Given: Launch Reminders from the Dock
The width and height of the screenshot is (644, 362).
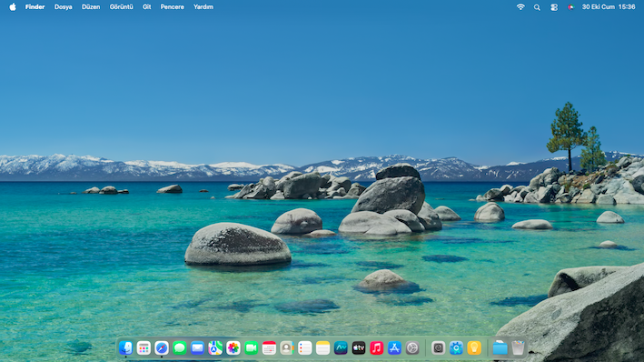Looking at the screenshot, I should click(x=305, y=348).
